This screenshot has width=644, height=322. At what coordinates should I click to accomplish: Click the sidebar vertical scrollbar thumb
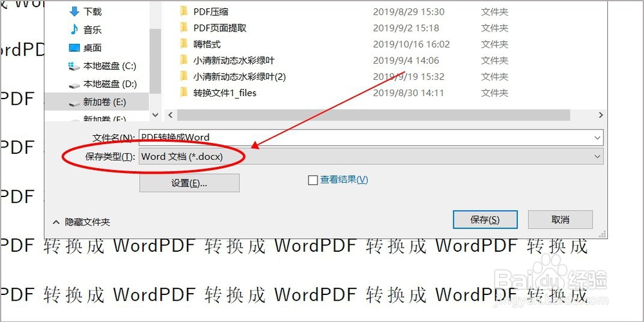[x=155, y=61]
